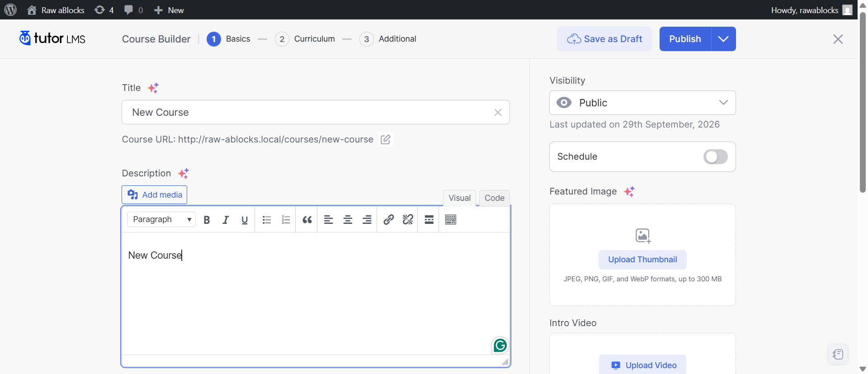
Task: Expand the Publish options arrow
Action: (723, 39)
